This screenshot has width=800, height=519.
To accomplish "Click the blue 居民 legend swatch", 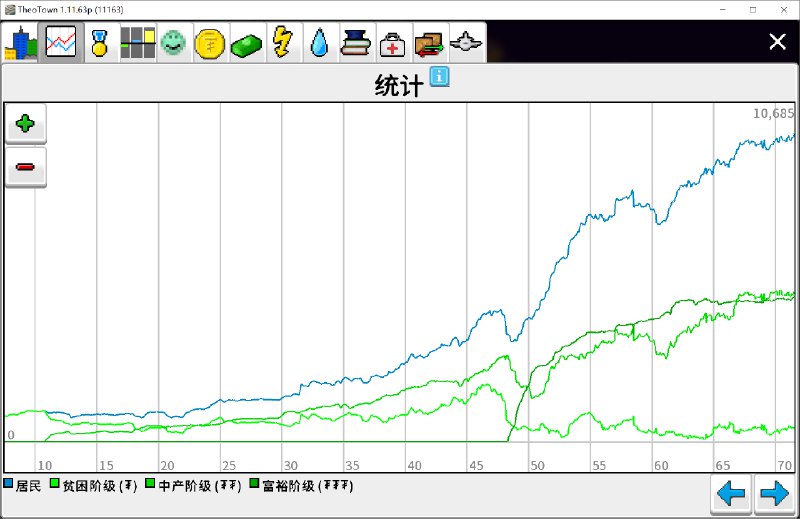I will tap(9, 485).
